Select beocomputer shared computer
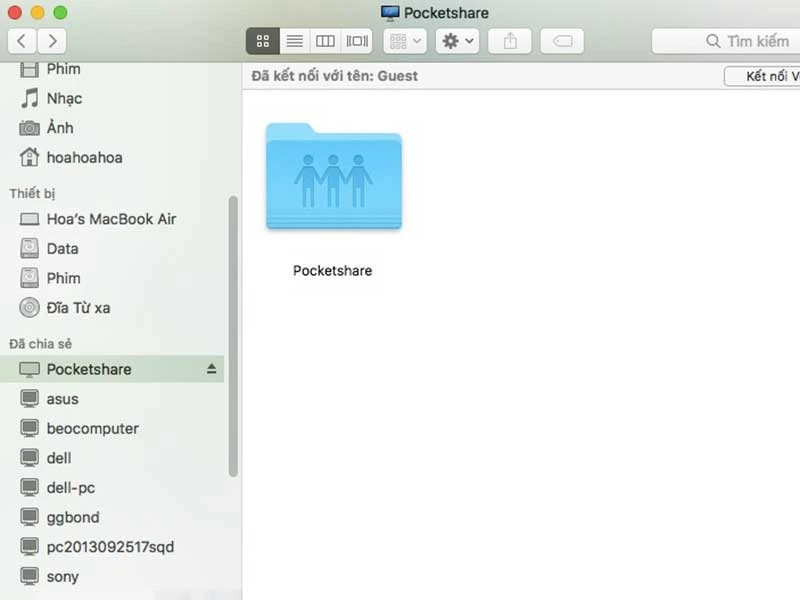This screenshot has width=800, height=600. (x=92, y=428)
